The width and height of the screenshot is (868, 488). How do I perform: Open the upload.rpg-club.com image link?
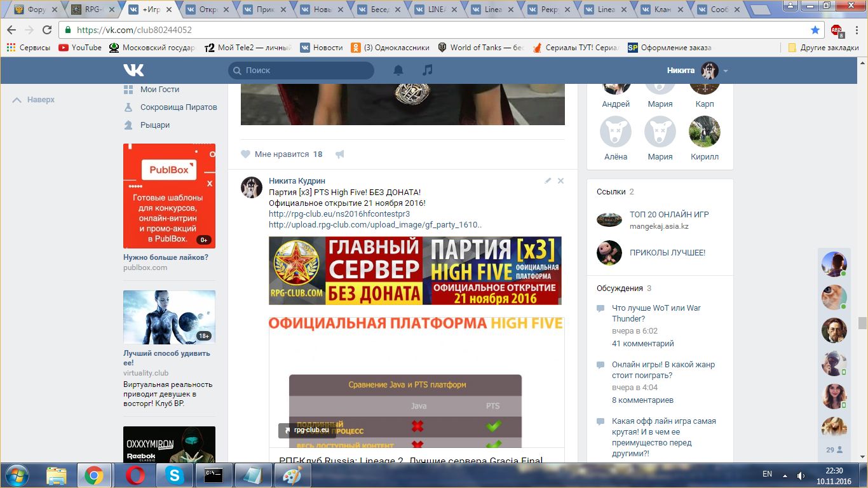(376, 225)
